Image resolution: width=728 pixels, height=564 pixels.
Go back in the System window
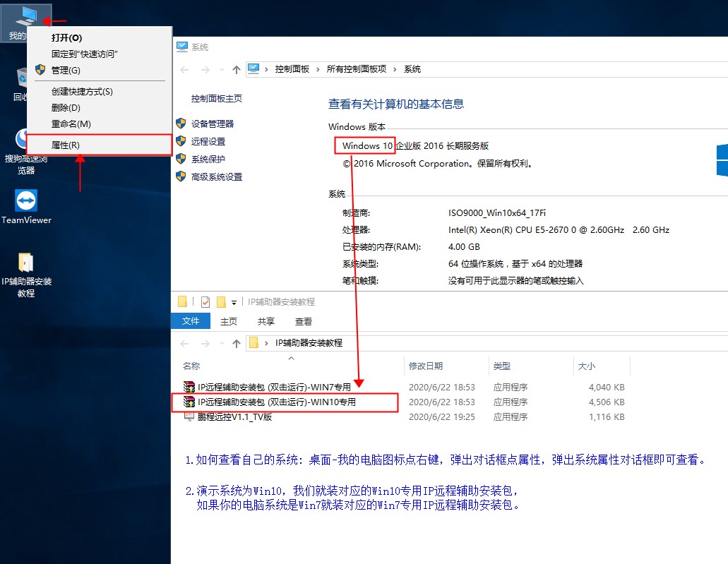pyautogui.click(x=185, y=70)
